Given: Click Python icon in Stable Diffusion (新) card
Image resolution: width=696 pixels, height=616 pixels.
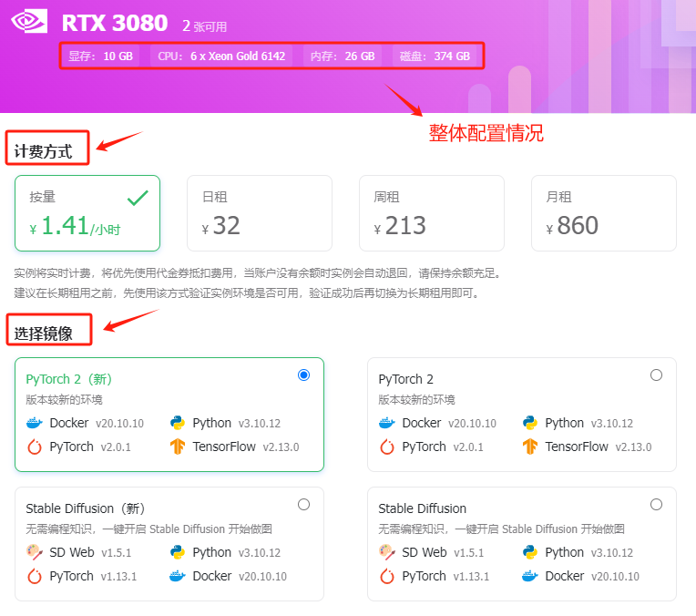Looking at the screenshot, I should pyautogui.click(x=178, y=552).
